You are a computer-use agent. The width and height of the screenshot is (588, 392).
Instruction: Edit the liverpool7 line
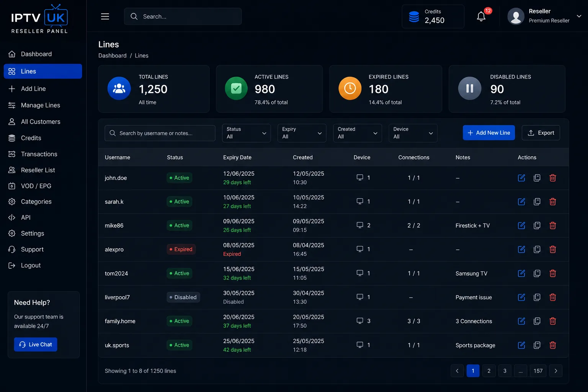[x=521, y=297]
